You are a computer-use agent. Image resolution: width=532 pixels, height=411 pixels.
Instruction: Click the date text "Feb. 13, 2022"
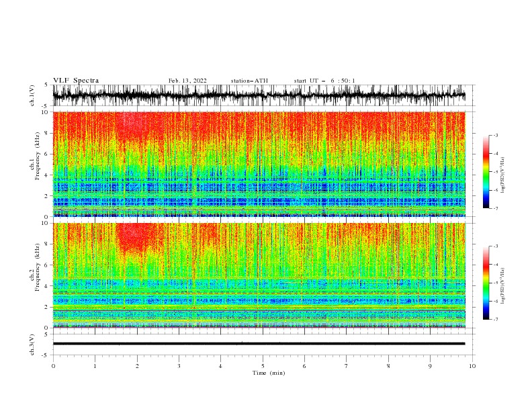point(187,81)
